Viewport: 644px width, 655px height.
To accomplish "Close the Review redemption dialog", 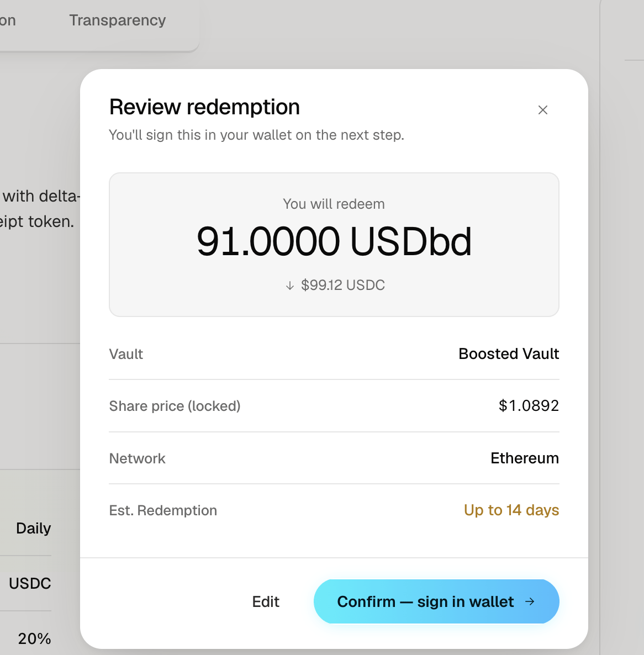I will click(542, 110).
